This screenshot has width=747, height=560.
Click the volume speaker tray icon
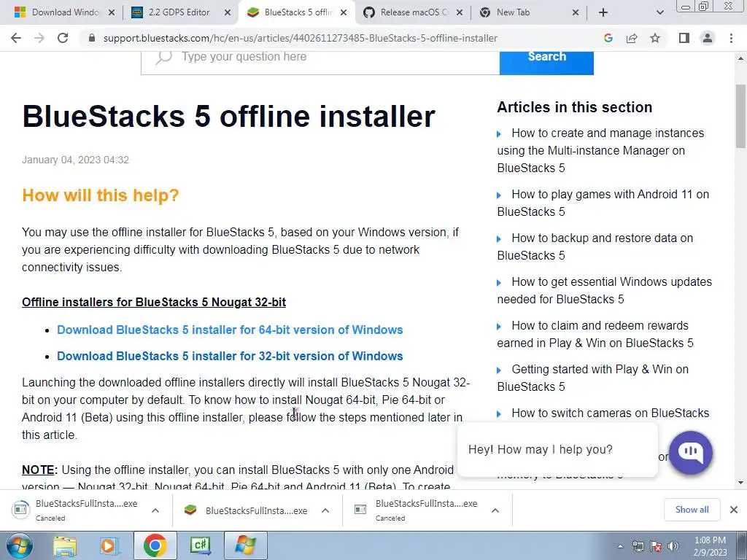(x=673, y=546)
